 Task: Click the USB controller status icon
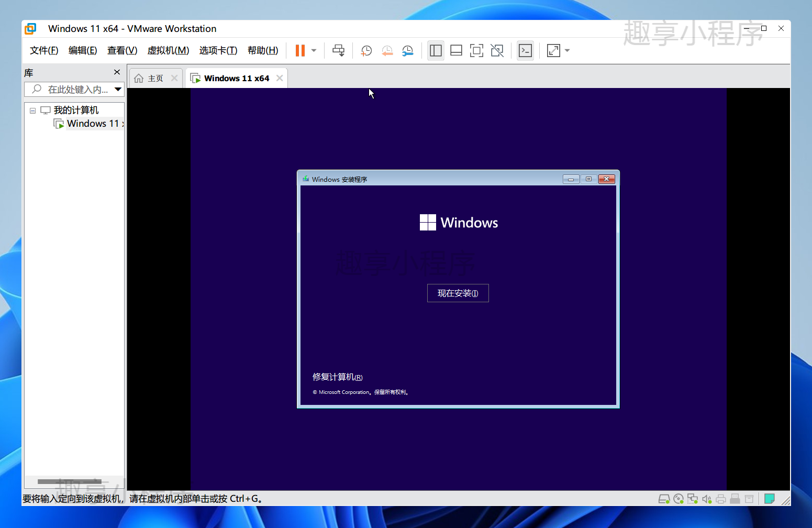[735, 499]
